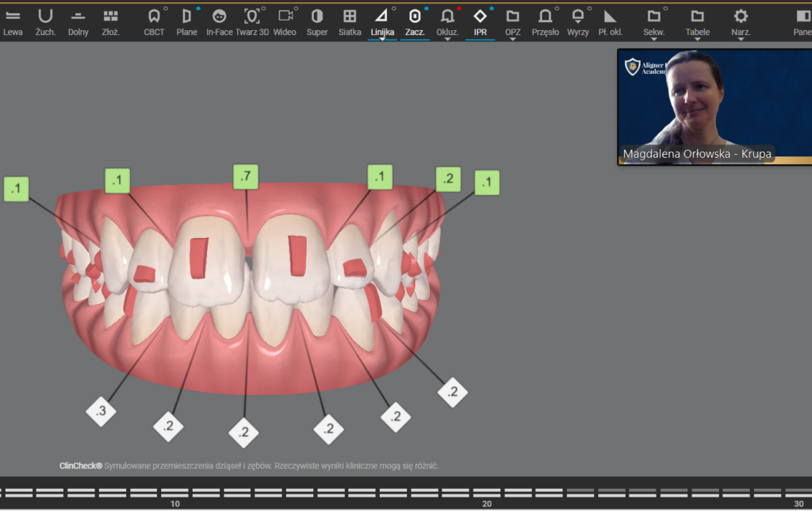The width and height of the screenshot is (812, 511).
Task: Click the Pł. okl. occlusal plane icon
Action: (609, 21)
